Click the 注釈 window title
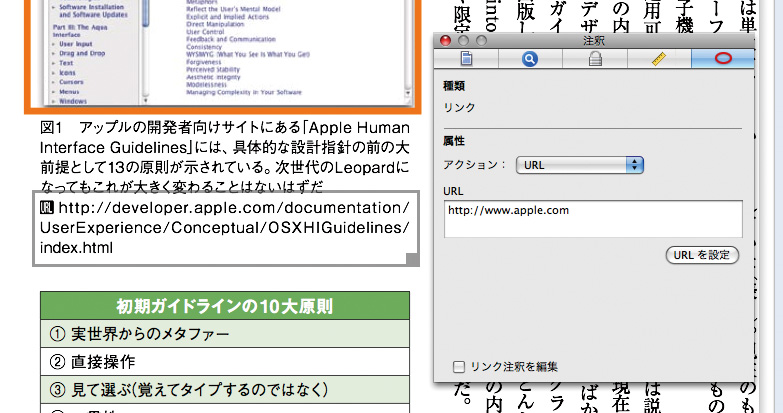 [594, 40]
